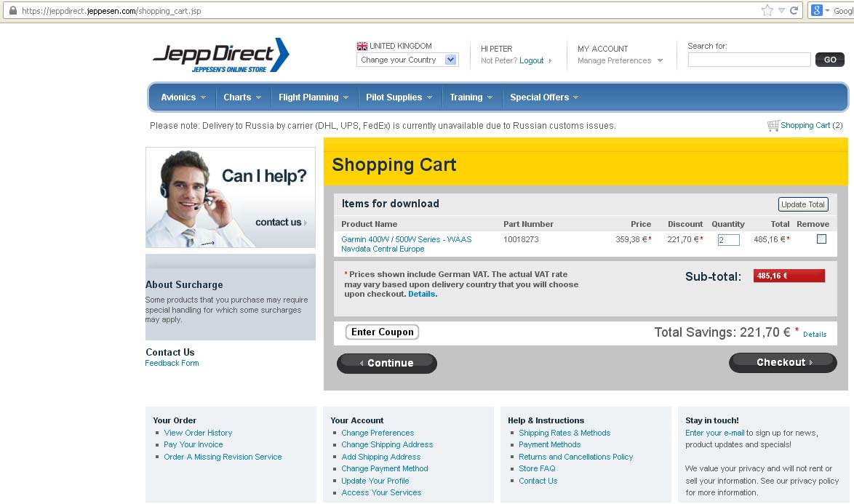Open the Store FAQ link
This screenshot has height=504, width=854.
537,468
